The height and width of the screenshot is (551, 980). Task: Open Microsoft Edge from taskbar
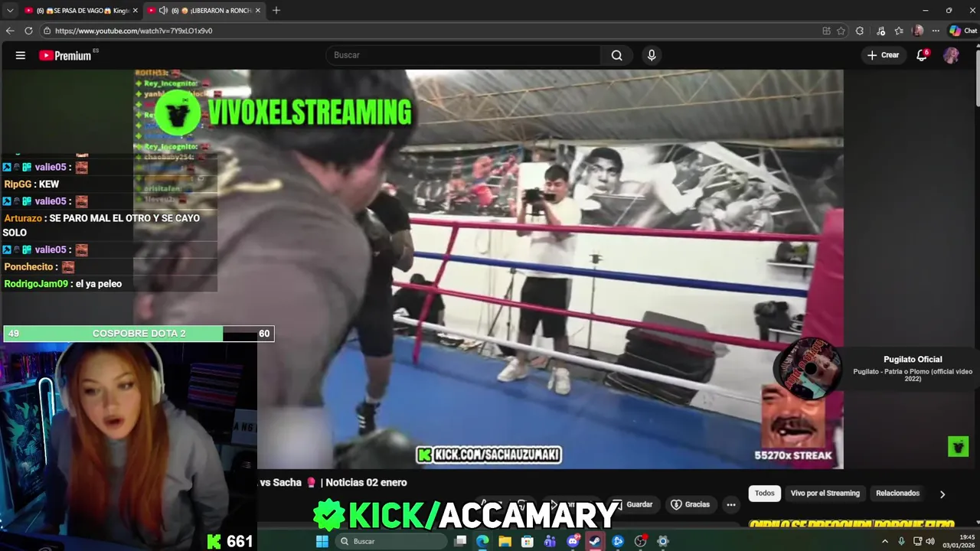(x=482, y=541)
